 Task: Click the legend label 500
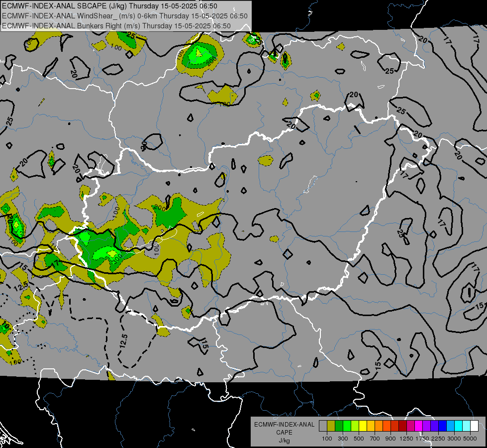[x=359, y=439]
